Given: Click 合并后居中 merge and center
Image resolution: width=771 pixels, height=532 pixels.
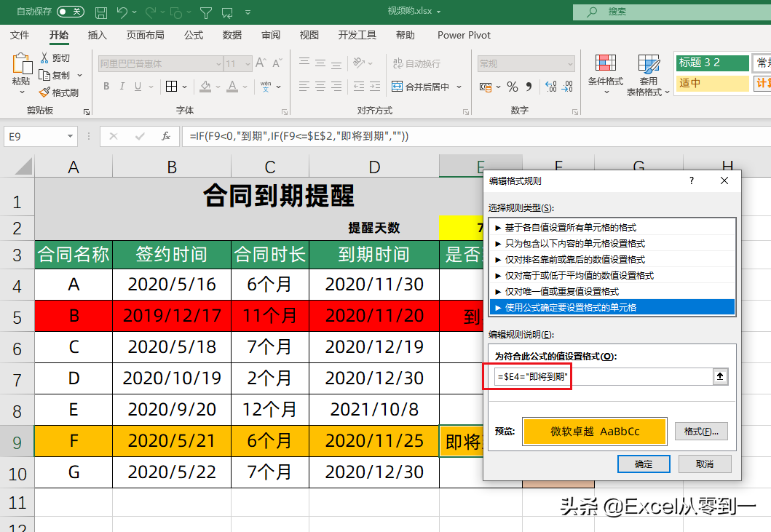Looking at the screenshot, I should [421, 87].
